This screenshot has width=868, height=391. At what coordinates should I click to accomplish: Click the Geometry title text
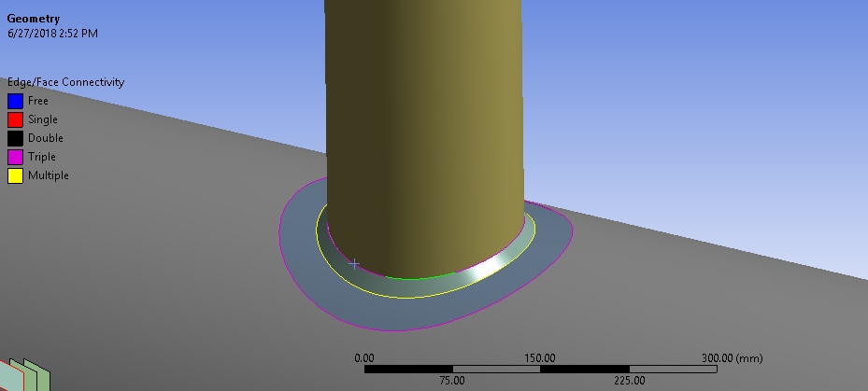[34, 19]
